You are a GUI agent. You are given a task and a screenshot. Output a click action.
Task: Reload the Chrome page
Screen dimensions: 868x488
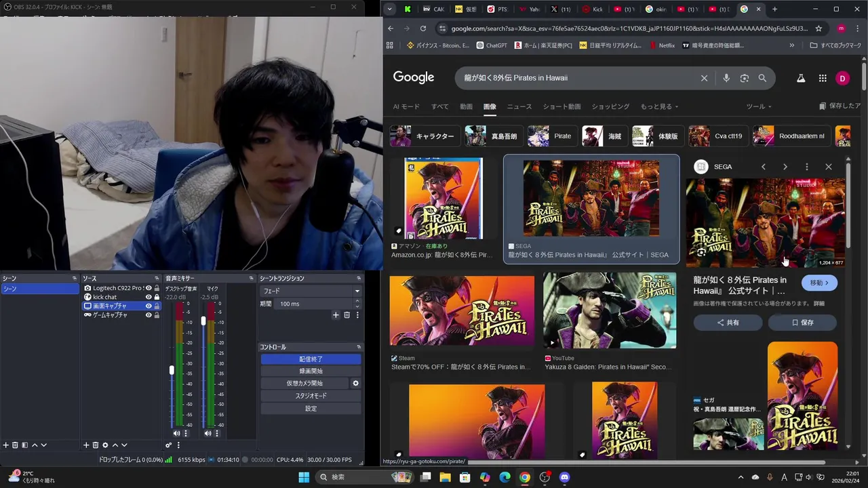[x=423, y=28]
